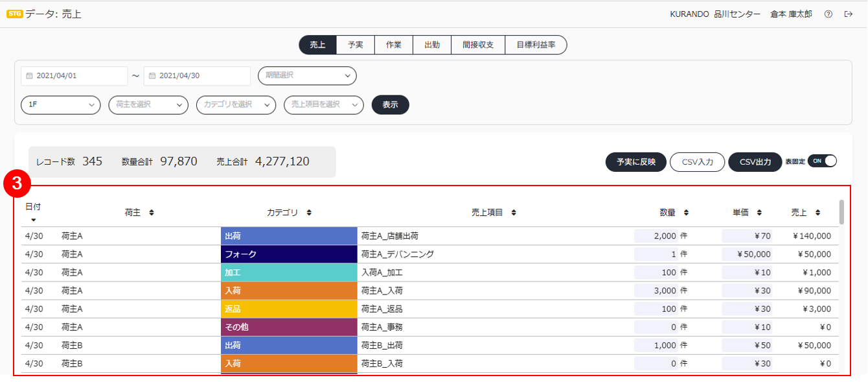The image size is (868, 382).
Task: Sort by the 日付 column arrow
Action: pyautogui.click(x=33, y=220)
